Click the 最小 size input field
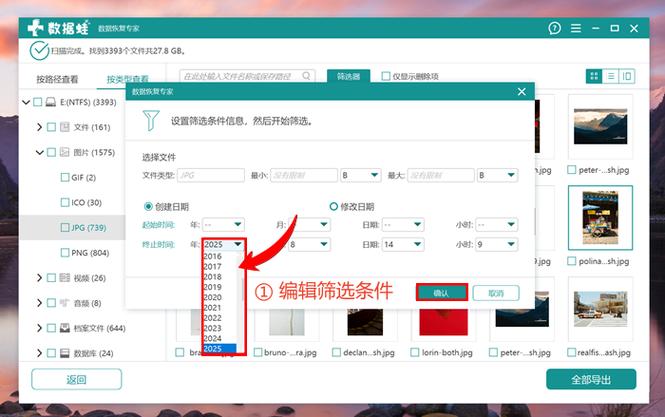 click(304, 175)
